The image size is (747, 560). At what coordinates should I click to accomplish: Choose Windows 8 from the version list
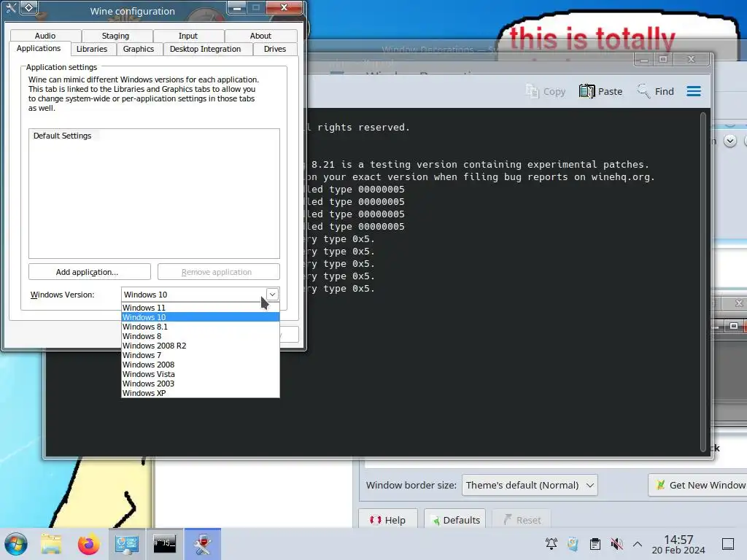201,336
